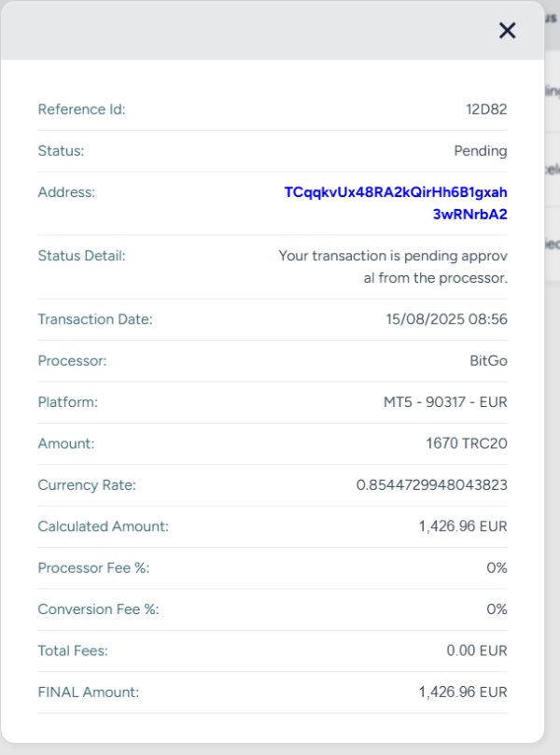Viewport: 560px width, 755px height.
Task: Click the Reference Id value 12D82
Action: pyautogui.click(x=486, y=109)
